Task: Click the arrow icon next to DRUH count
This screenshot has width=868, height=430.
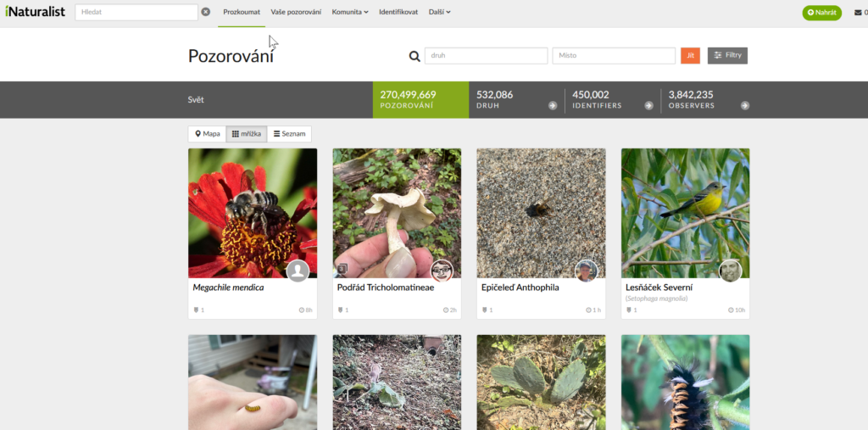Action: tap(553, 106)
